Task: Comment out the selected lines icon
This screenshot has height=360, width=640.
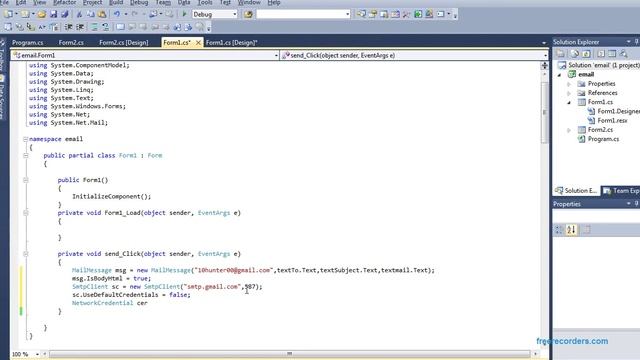Action: 94,27
